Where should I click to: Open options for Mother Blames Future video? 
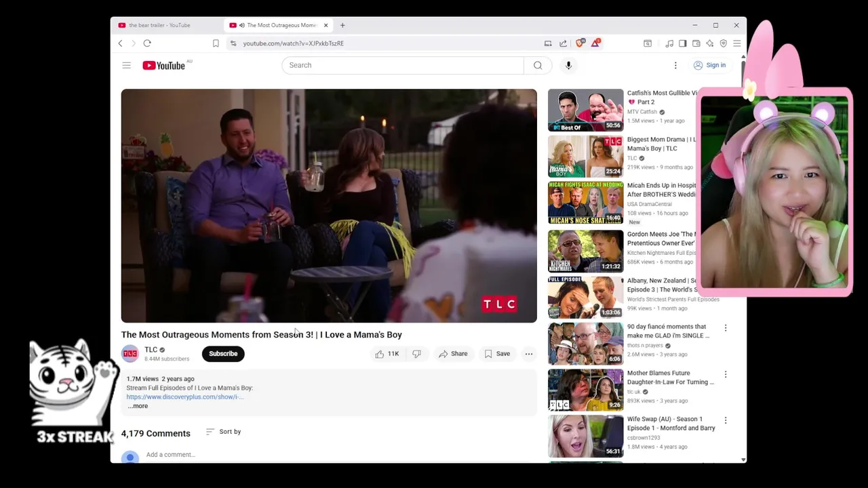pos(726,374)
